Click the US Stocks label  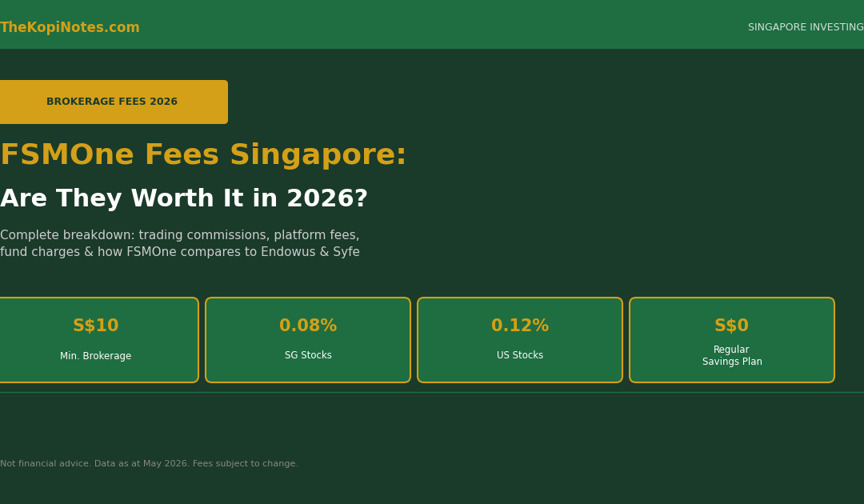[520, 355]
